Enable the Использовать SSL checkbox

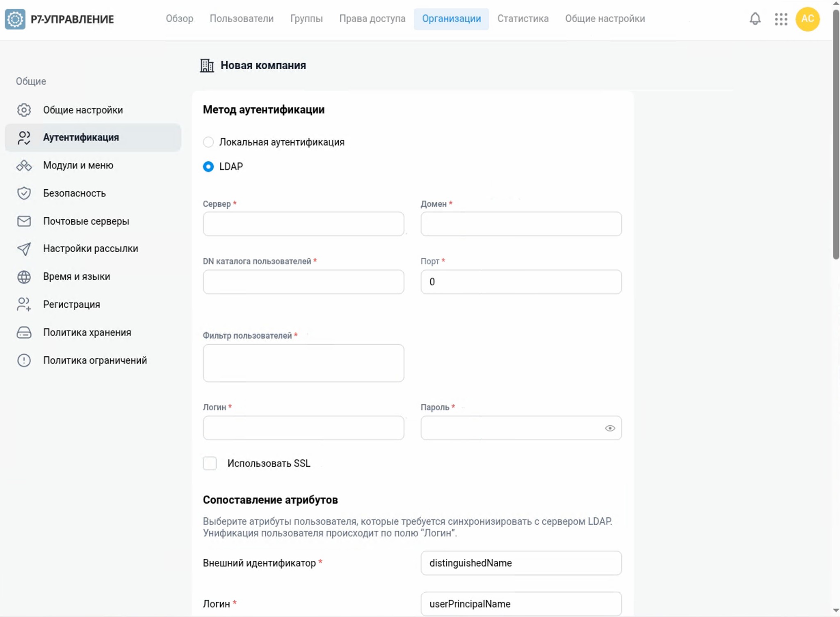(x=210, y=463)
